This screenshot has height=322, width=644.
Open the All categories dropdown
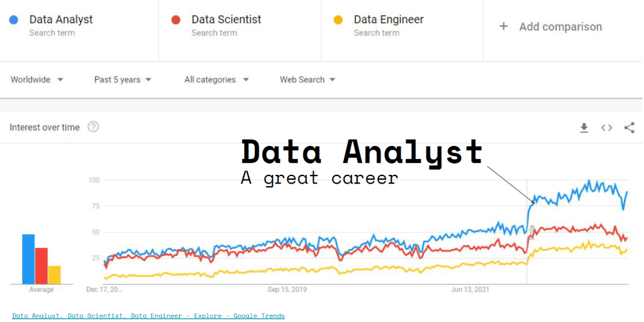(216, 80)
